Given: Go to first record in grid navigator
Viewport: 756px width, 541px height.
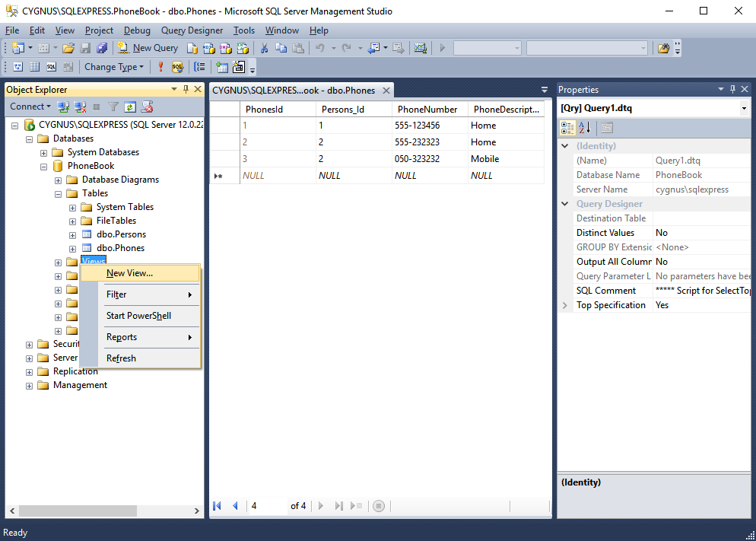Looking at the screenshot, I should pyautogui.click(x=217, y=506).
